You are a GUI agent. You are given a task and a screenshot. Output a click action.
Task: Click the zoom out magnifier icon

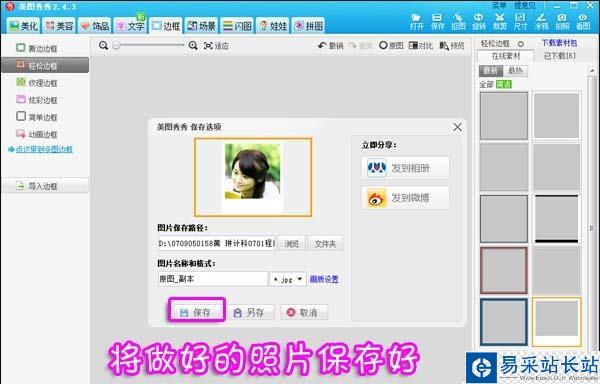pyautogui.click(x=103, y=46)
